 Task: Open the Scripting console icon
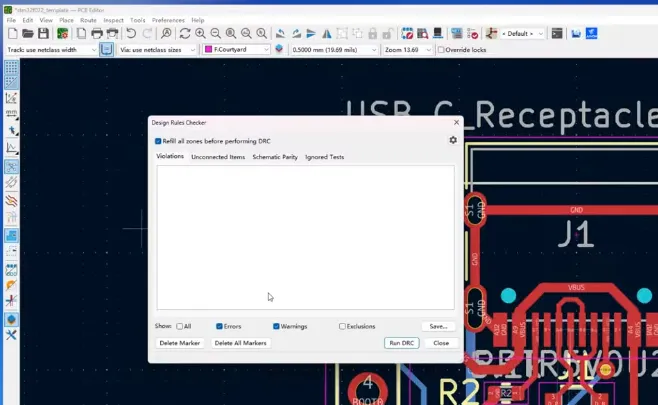557,34
